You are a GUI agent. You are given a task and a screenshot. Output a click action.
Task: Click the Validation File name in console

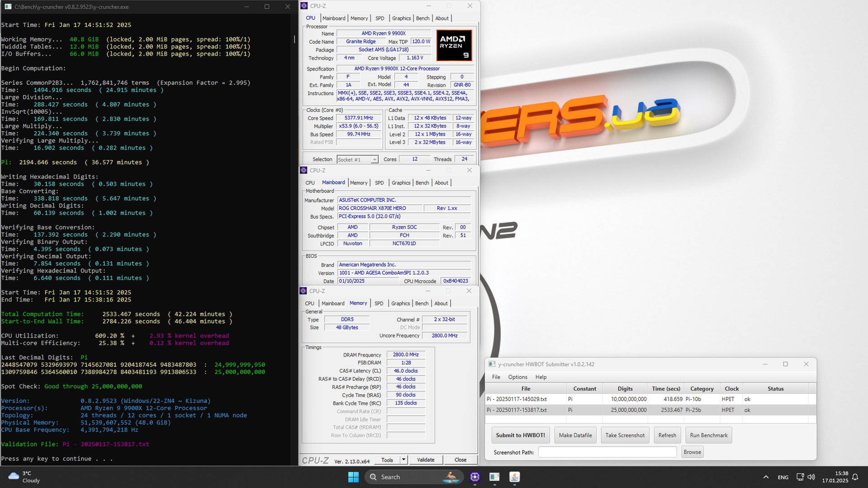106,444
